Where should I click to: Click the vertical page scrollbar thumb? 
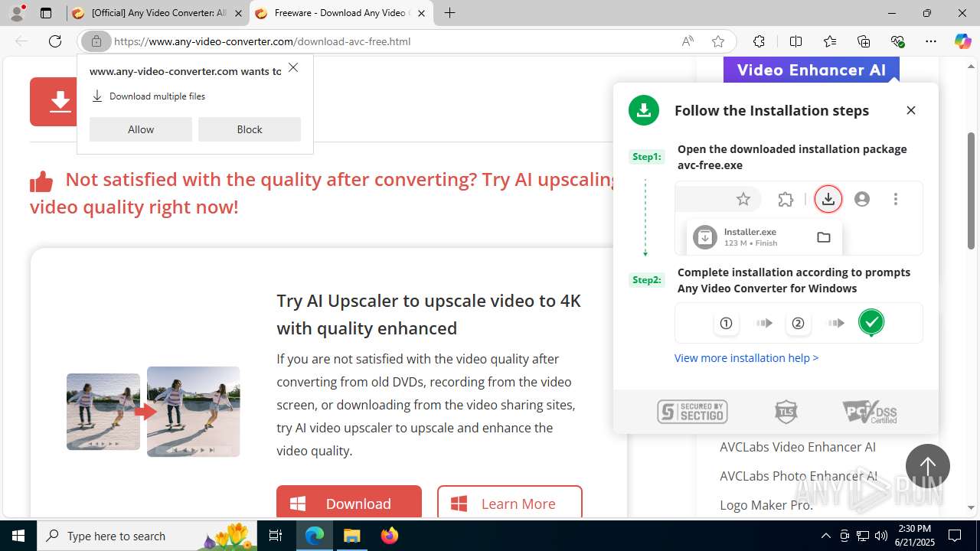(972, 191)
